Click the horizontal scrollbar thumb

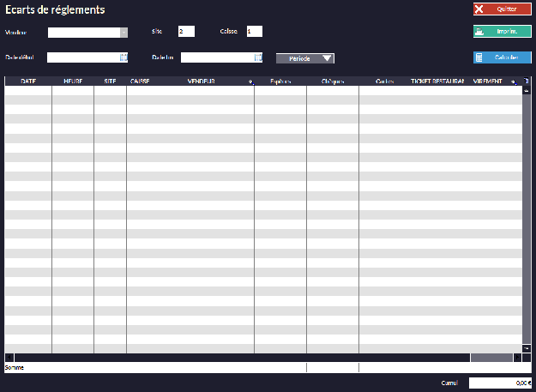[491, 358]
